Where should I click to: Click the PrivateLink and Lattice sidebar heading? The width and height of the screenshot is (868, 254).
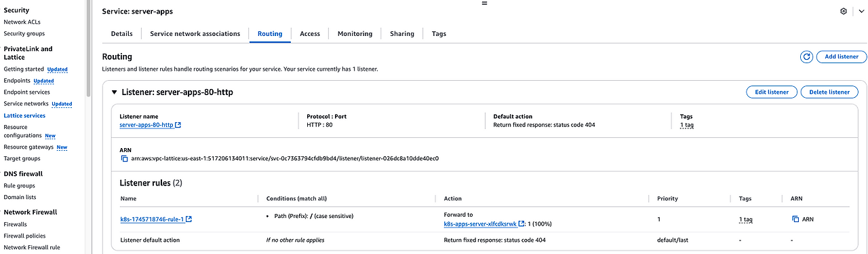[x=28, y=53]
